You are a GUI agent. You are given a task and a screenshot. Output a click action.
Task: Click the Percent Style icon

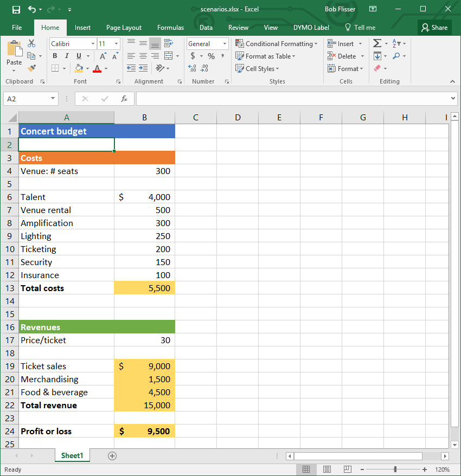(212, 56)
